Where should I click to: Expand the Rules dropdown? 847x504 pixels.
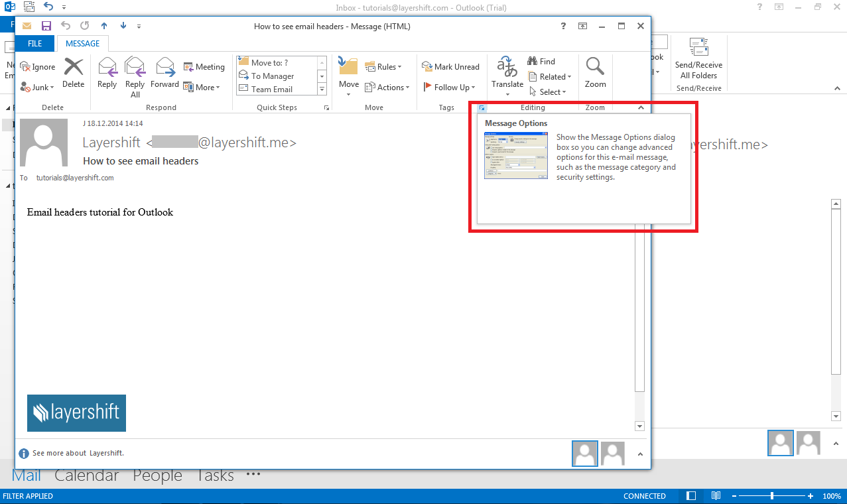[385, 66]
